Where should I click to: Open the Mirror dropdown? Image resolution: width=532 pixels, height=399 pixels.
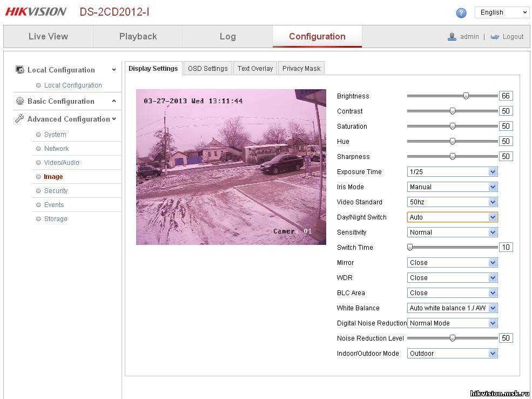click(452, 263)
